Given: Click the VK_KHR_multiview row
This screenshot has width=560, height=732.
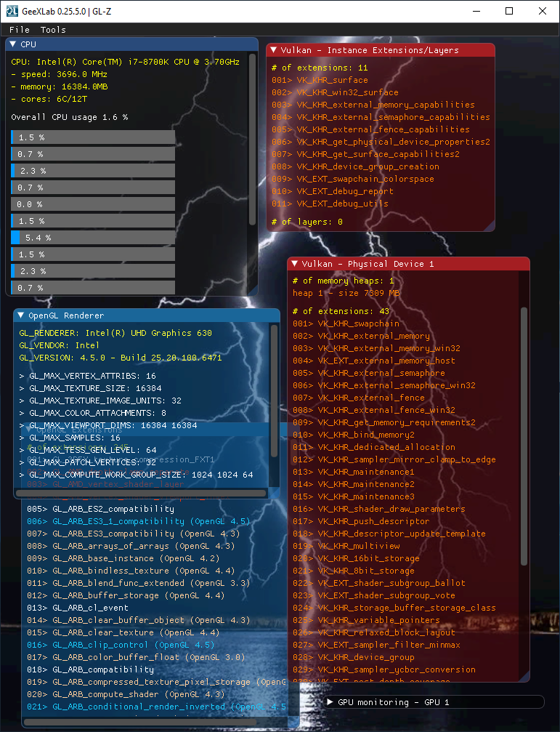Looking at the screenshot, I should pyautogui.click(x=346, y=546).
